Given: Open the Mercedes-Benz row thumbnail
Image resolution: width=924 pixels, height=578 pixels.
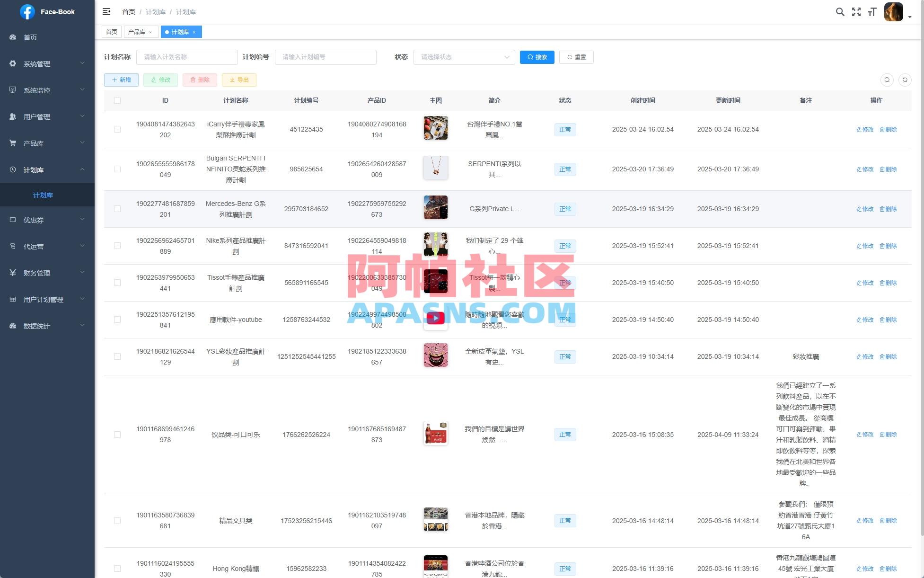Looking at the screenshot, I should pyautogui.click(x=436, y=207).
